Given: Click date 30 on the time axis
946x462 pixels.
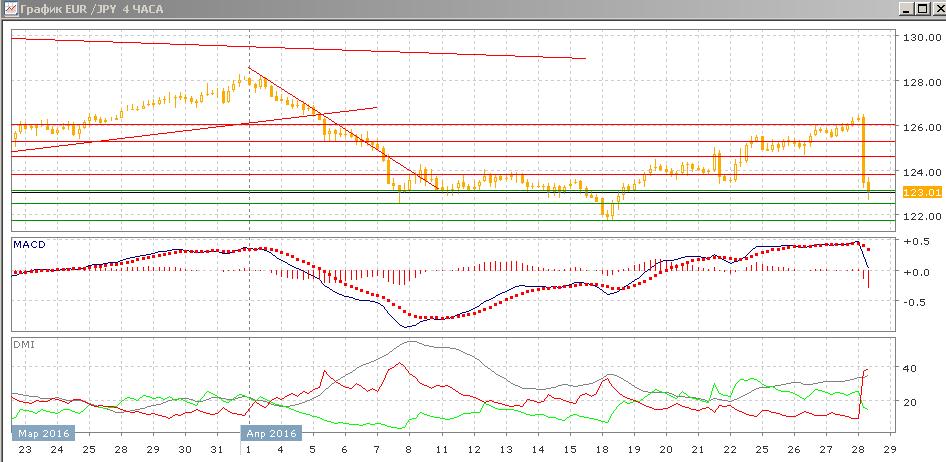Looking at the screenshot, I should 185,450.
